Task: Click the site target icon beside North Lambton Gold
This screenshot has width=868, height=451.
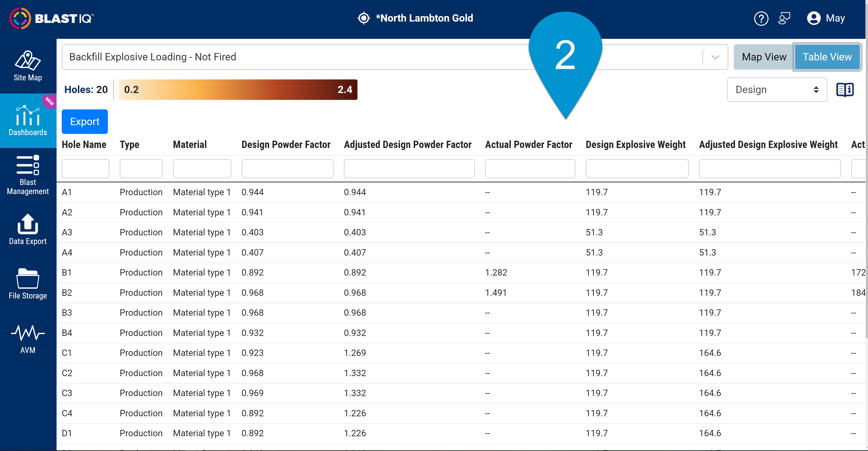Action: [x=363, y=18]
